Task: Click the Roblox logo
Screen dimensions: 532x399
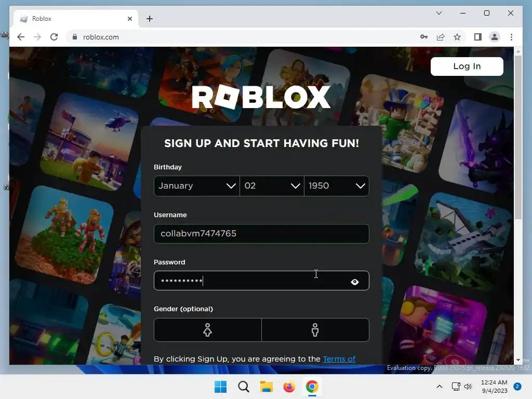Action: 261,97
